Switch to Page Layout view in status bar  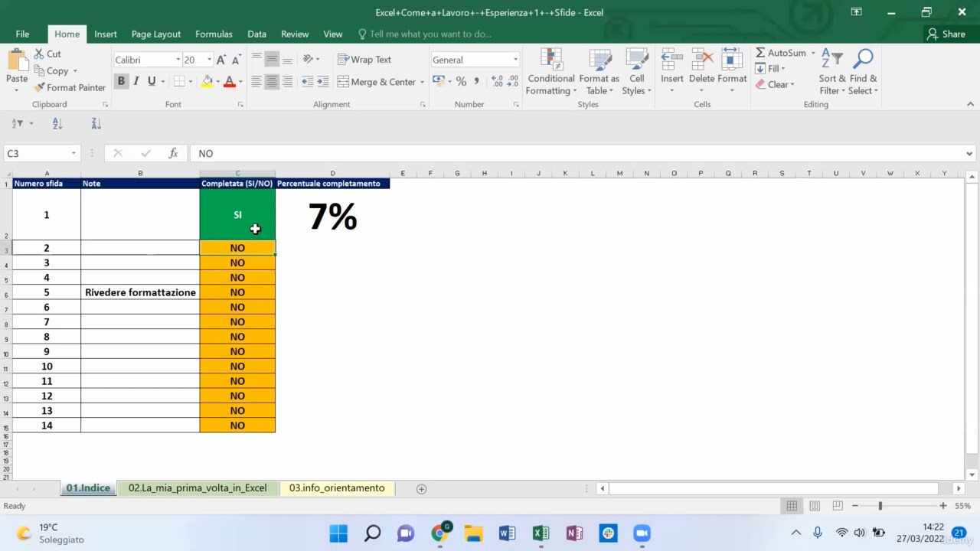click(x=815, y=506)
